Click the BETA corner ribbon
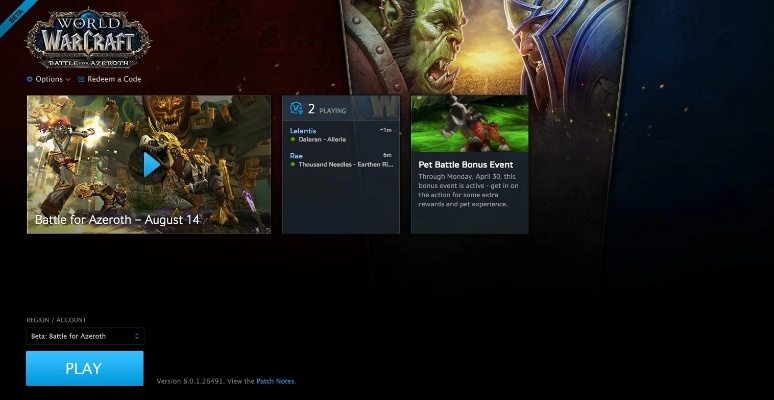774x400 pixels. coord(10,10)
